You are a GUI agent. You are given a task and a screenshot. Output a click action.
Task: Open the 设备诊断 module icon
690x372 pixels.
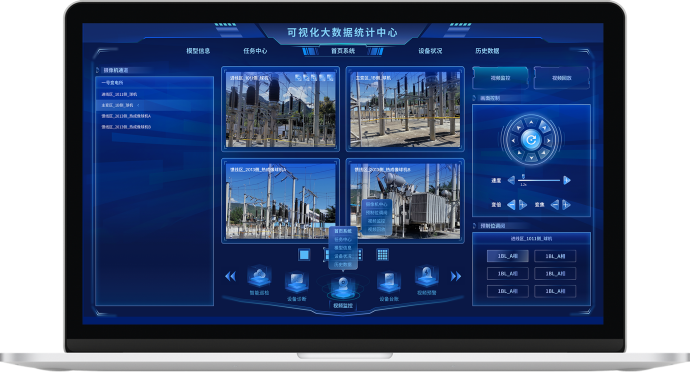(x=297, y=283)
